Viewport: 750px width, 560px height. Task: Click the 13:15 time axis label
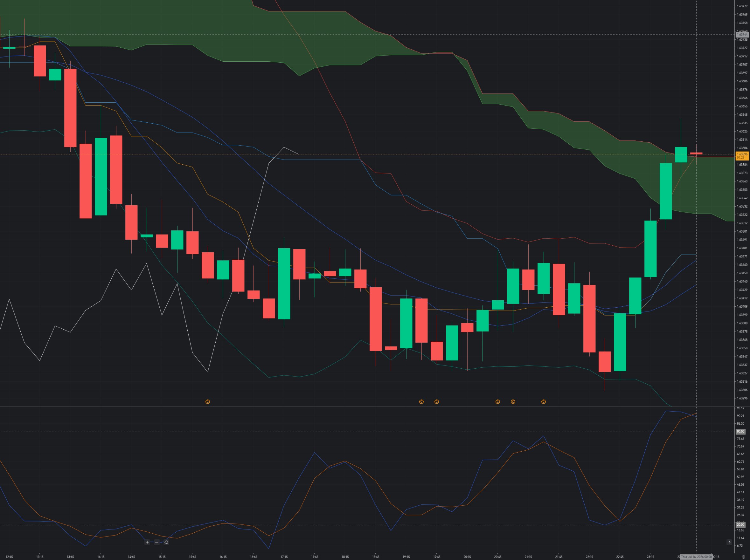tap(40, 557)
